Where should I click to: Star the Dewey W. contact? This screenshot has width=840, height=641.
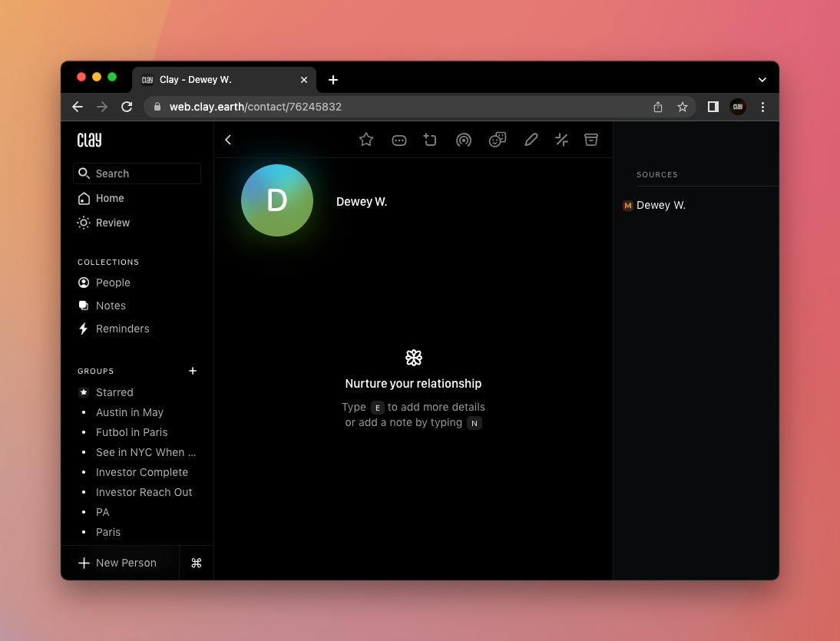point(366,140)
